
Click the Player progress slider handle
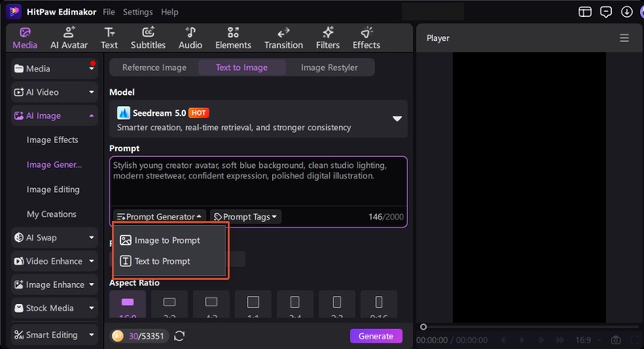[423, 326]
